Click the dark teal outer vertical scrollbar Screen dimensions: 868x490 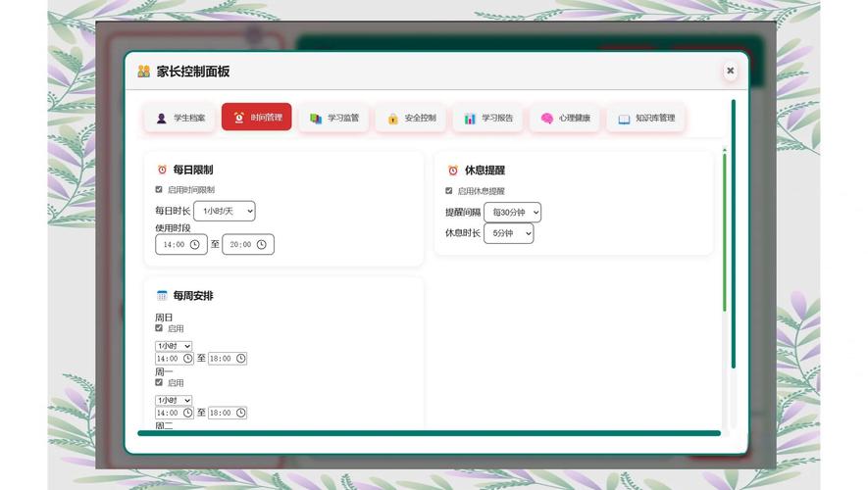734,234
